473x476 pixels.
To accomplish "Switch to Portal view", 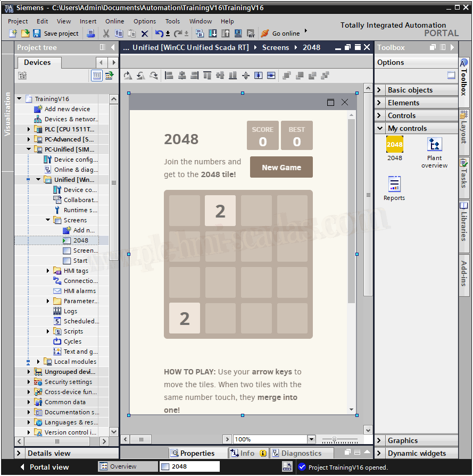I will 45,467.
